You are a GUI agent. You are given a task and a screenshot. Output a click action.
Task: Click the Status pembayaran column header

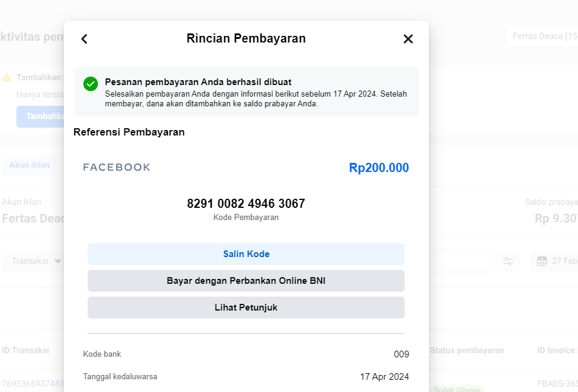(x=467, y=351)
